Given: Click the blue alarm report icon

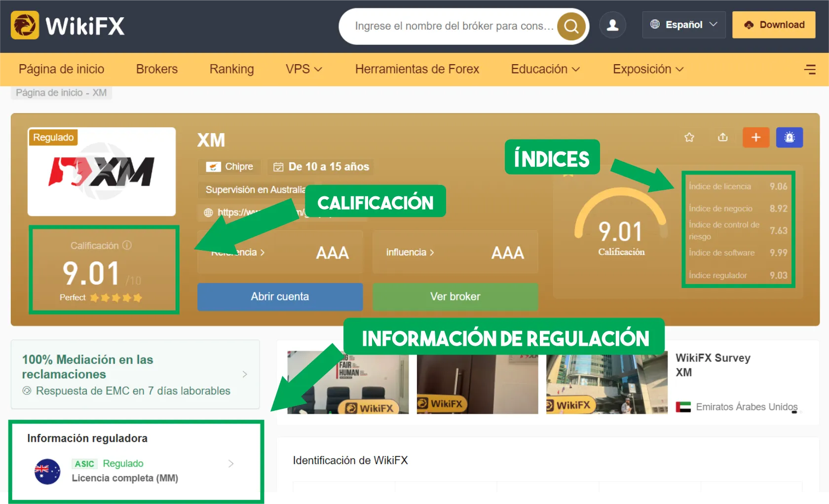Looking at the screenshot, I should pos(790,137).
